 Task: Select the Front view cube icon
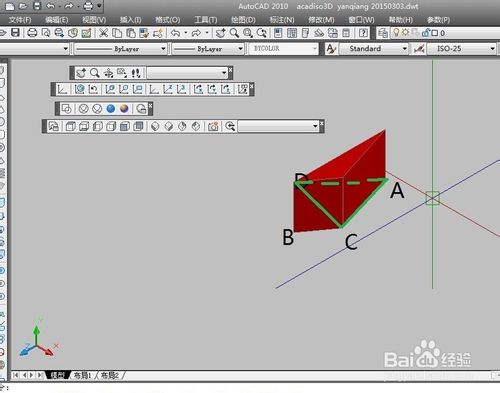coord(124,126)
